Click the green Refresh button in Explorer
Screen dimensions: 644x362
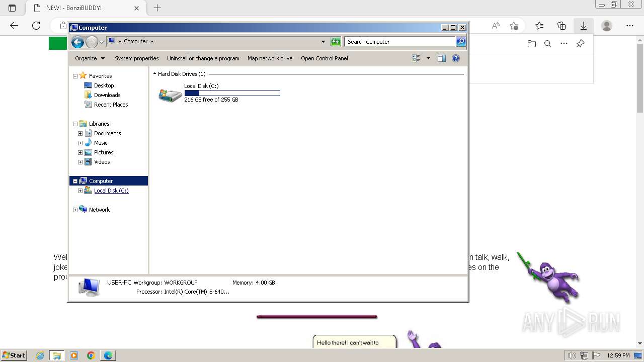[336, 42]
